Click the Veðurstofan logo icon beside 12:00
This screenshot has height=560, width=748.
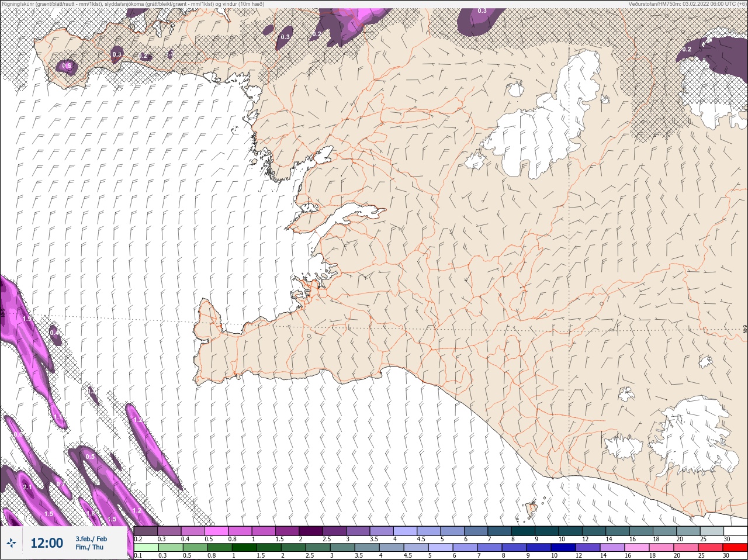(x=11, y=543)
